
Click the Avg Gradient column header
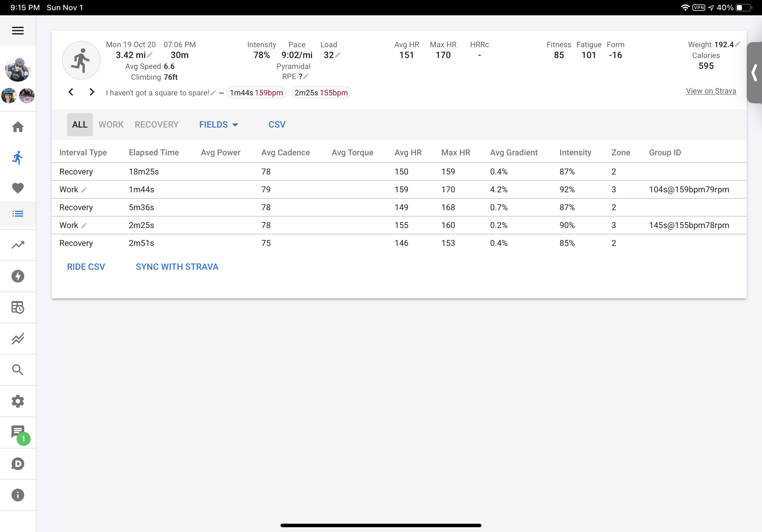(514, 152)
